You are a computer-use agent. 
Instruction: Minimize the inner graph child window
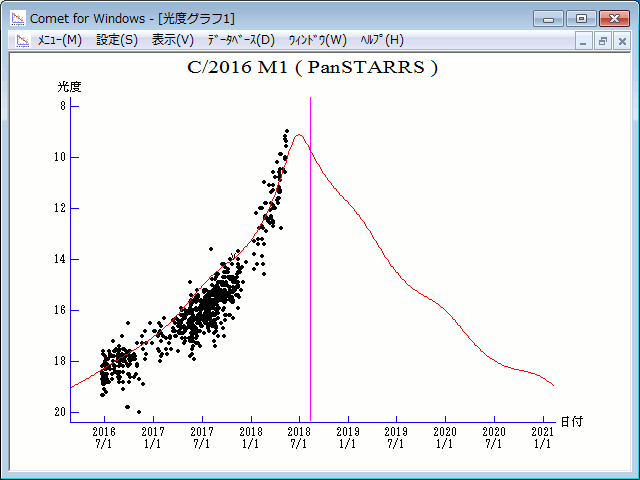click(585, 41)
